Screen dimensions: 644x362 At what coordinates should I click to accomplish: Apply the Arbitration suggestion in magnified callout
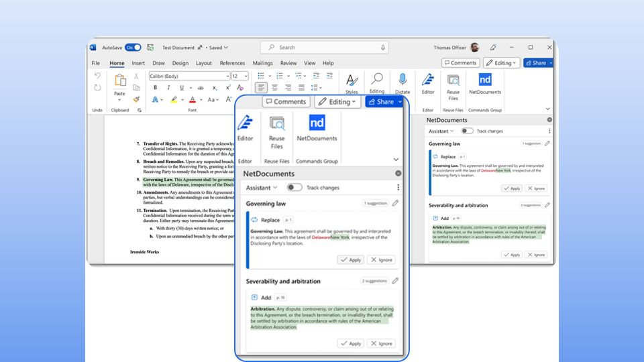point(351,343)
